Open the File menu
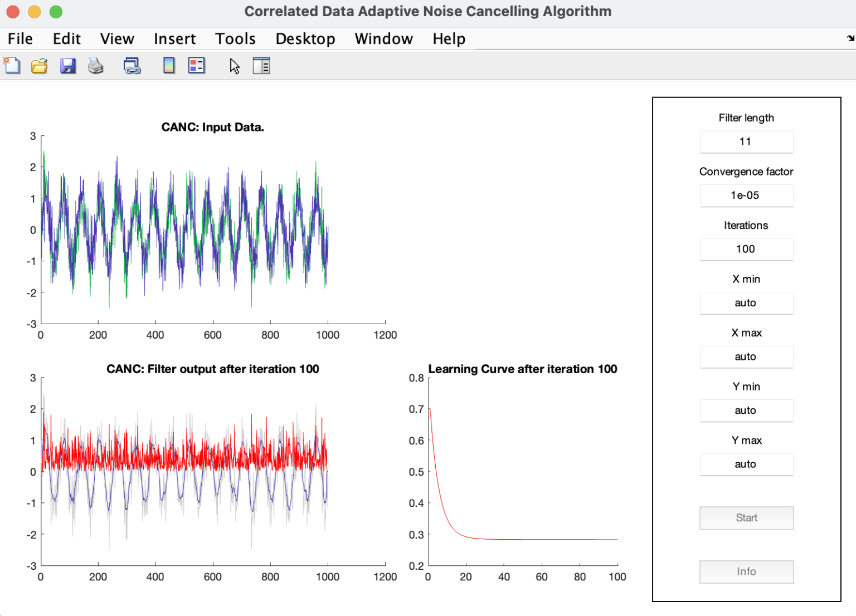The height and width of the screenshot is (616, 856). tap(20, 39)
